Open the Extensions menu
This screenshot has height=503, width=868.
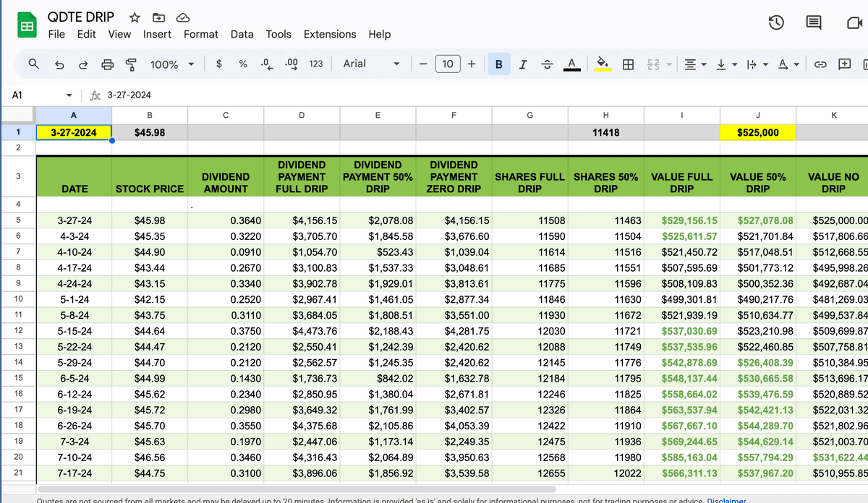pyautogui.click(x=330, y=34)
